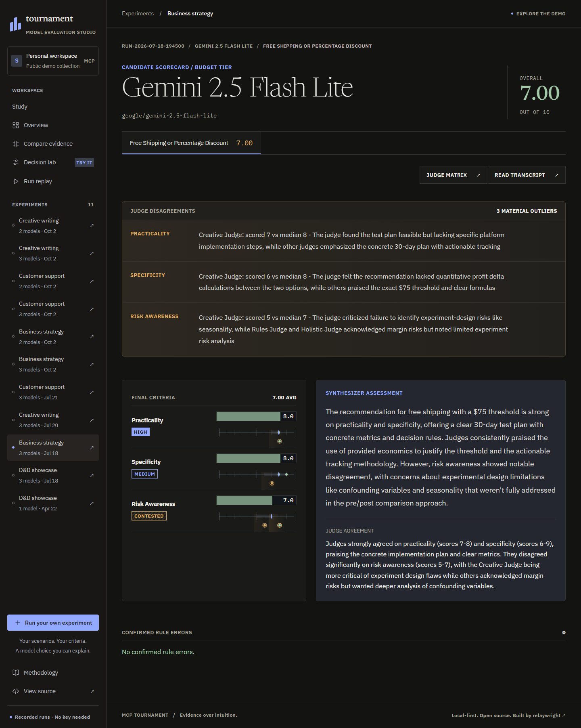Click the arrow on Creative writing Jul 20
Image resolution: width=581 pixels, height=728 pixels.
(x=92, y=420)
